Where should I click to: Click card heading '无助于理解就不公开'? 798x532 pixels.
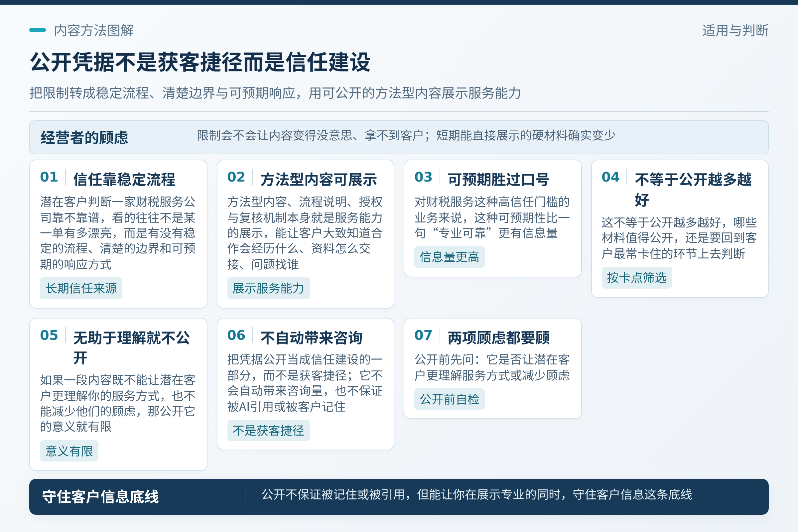point(132,348)
